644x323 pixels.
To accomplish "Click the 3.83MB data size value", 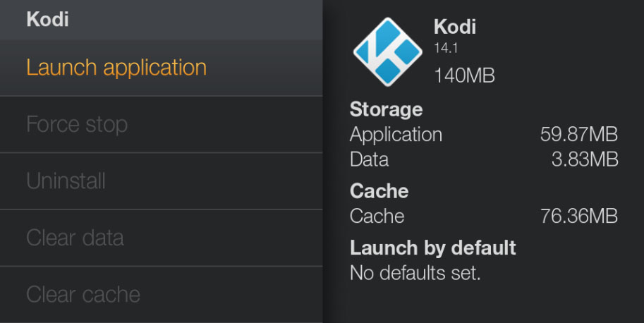I will [x=585, y=159].
